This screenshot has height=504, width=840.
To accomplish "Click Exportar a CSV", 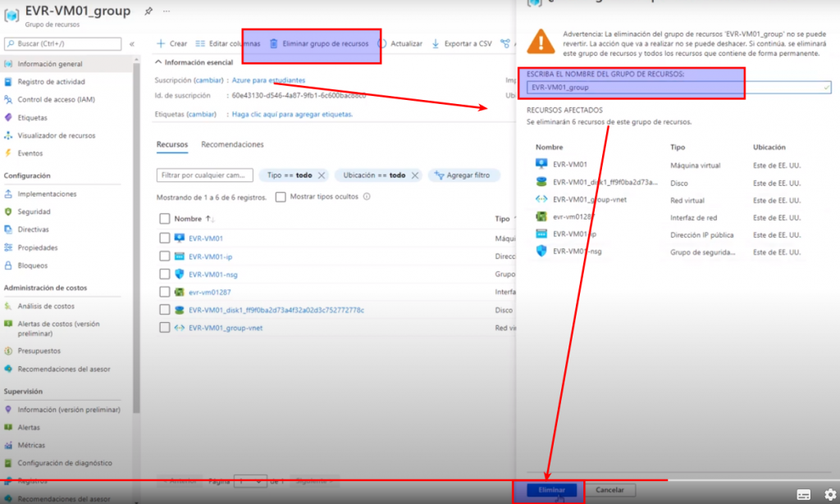I will pos(461,44).
